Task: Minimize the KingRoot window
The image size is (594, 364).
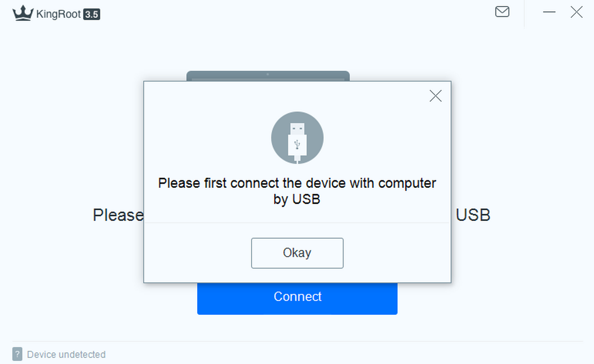Action: point(549,12)
